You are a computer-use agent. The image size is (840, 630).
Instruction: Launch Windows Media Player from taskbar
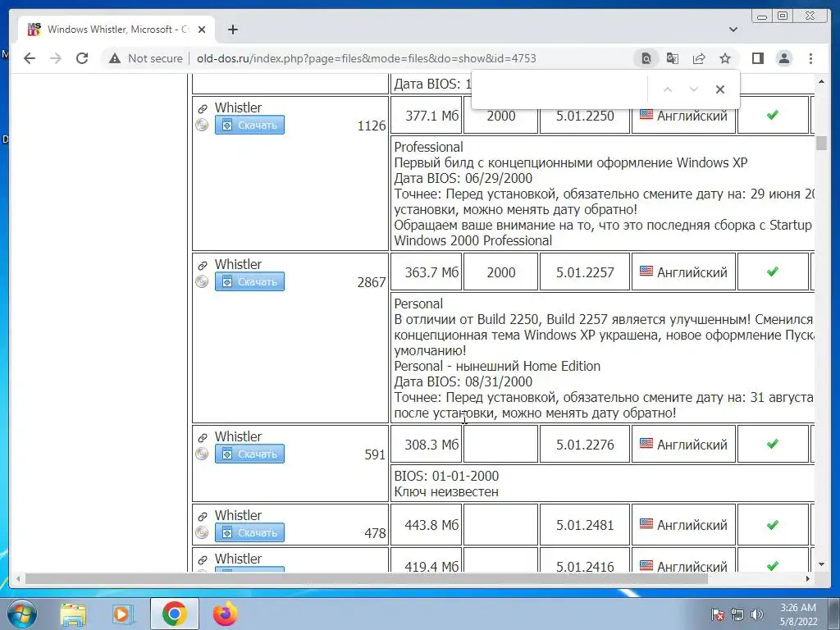coord(123,614)
